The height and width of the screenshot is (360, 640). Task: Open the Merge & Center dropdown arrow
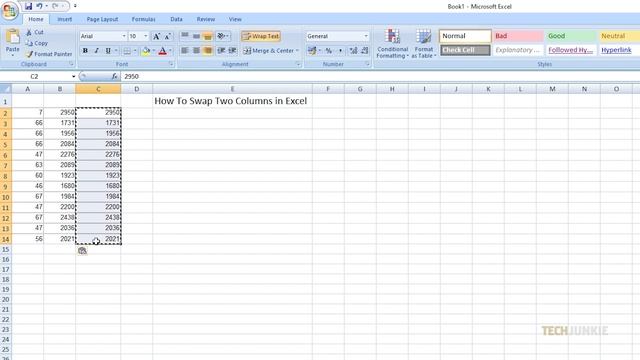(298, 51)
